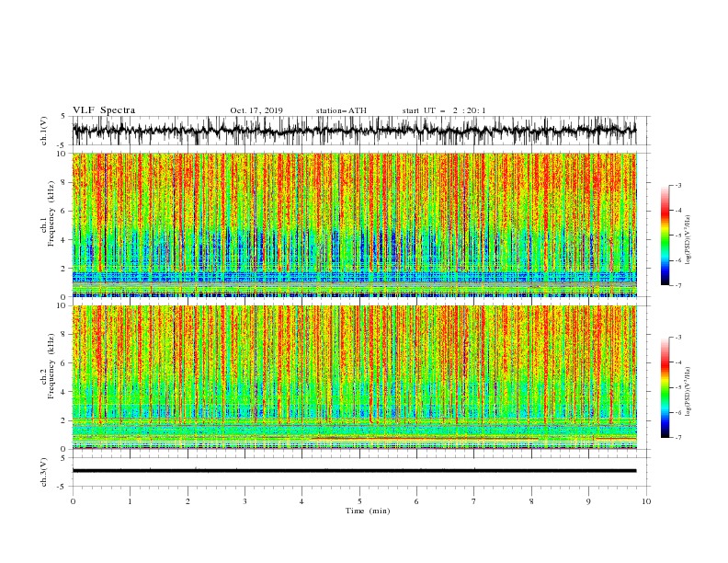The width and height of the screenshot is (728, 563).
Task: Click the ch.1 PSD color scale bar
Action: (x=665, y=236)
